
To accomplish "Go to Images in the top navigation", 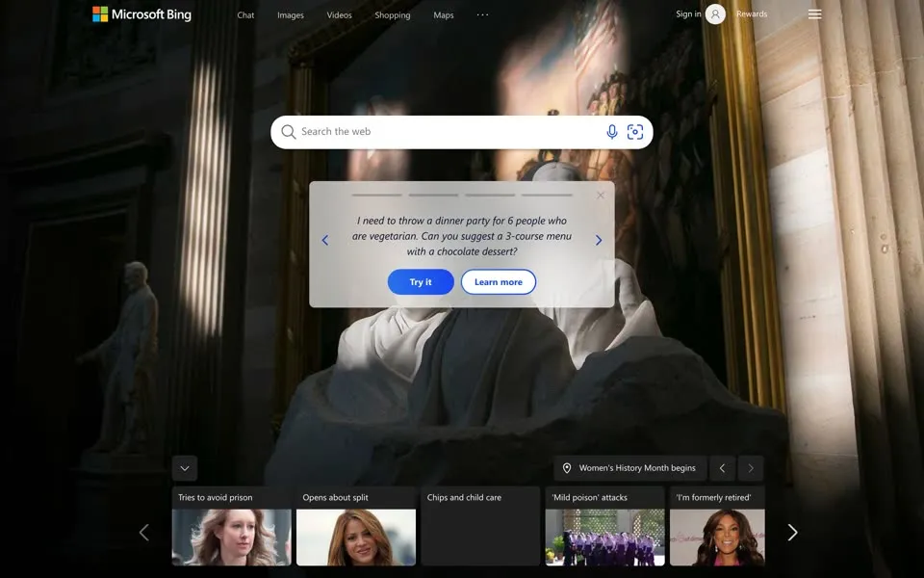I will coord(291,15).
